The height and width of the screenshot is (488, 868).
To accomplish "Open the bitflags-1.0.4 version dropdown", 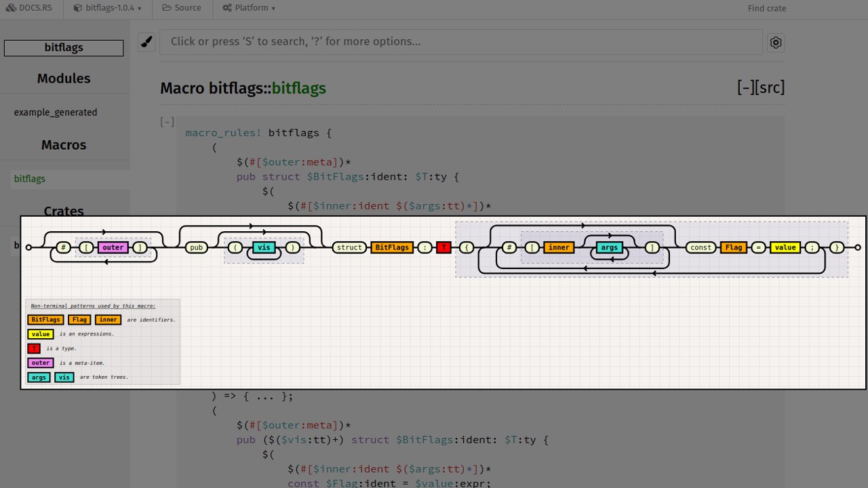I will click(108, 8).
